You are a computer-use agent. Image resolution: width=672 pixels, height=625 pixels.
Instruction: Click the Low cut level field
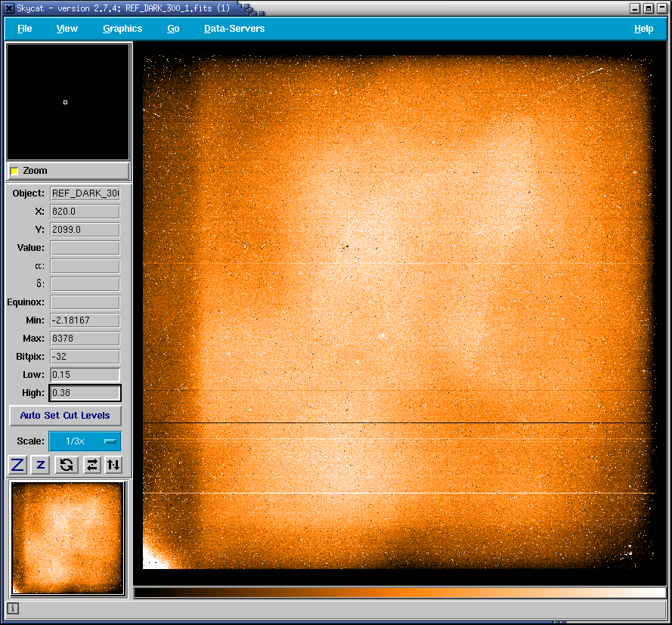[x=85, y=375]
